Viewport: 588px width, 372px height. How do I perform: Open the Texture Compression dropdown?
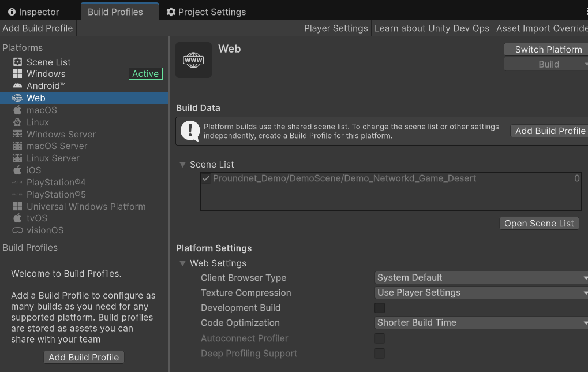(481, 293)
